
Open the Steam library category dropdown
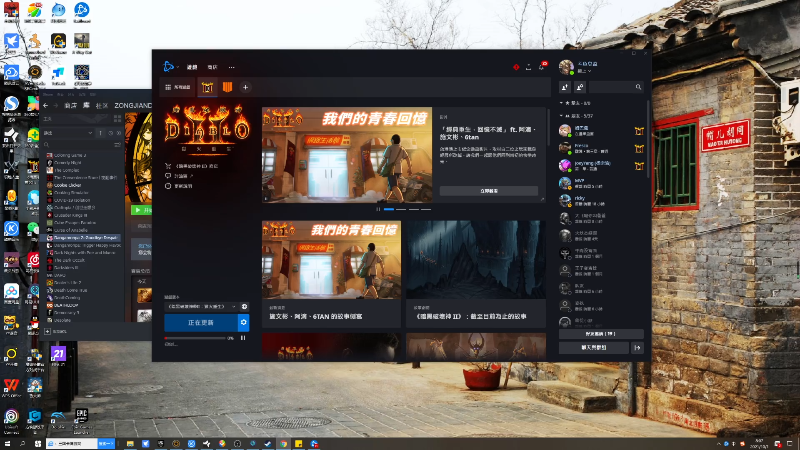pyautogui.click(x=68, y=133)
